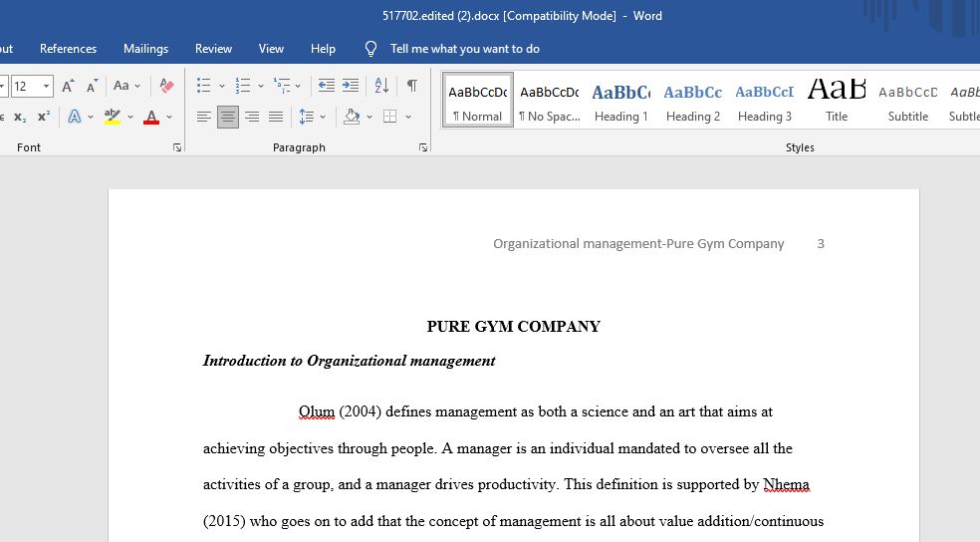
Task: Apply the Heading 1 style
Action: [621, 100]
